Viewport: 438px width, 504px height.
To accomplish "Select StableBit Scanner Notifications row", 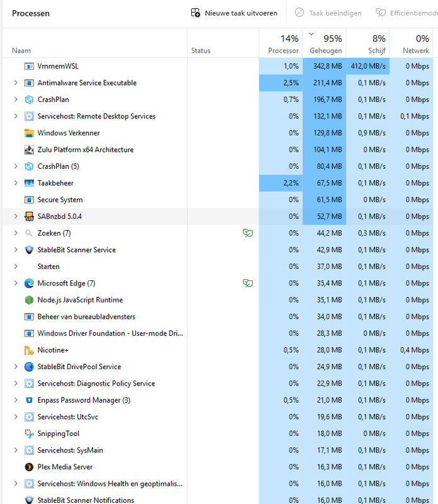I will pyautogui.click(x=218, y=500).
